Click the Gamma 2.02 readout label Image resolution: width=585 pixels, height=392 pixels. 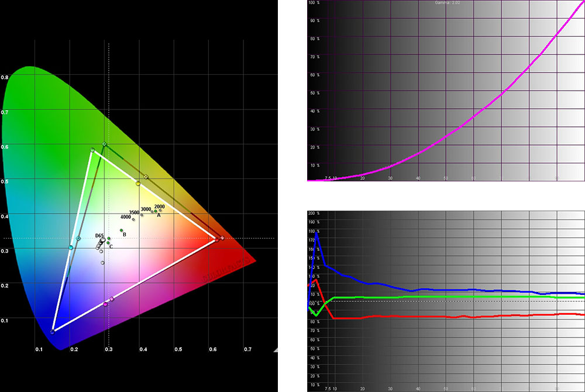click(x=446, y=3)
